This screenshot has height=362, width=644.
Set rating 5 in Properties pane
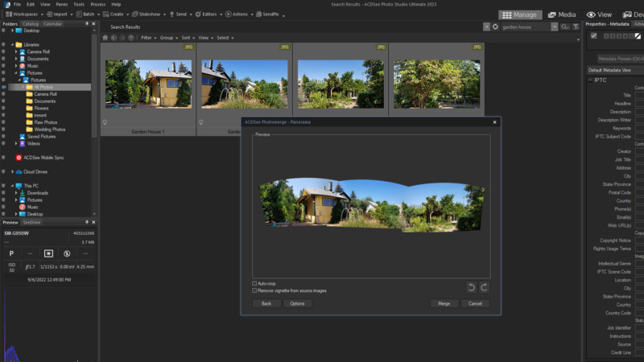point(631,36)
